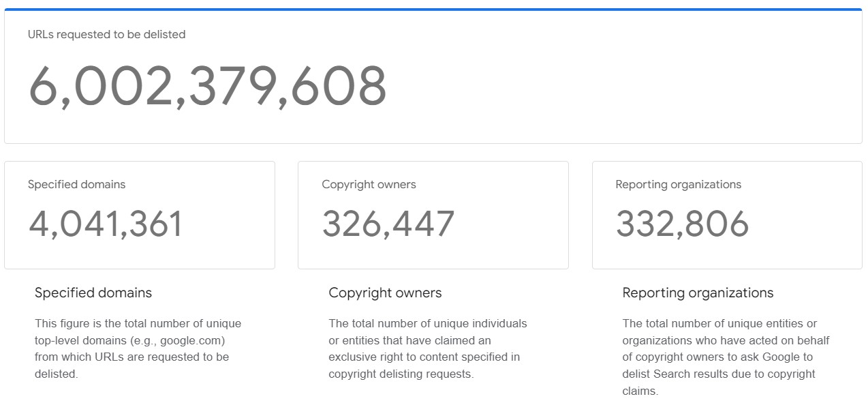The width and height of the screenshot is (868, 403).
Task: Click the 332,806 reporting organizations number
Action: pos(682,224)
